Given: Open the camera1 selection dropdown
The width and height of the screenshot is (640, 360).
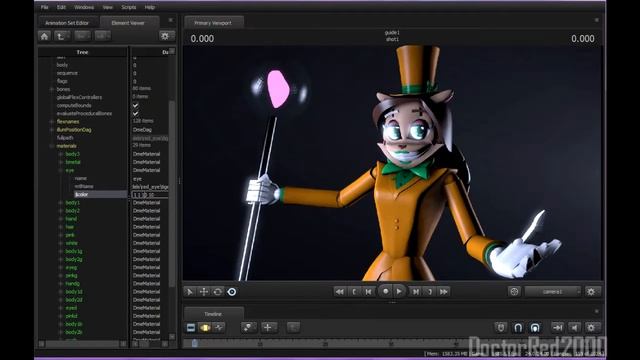Looking at the screenshot, I should click(553, 291).
